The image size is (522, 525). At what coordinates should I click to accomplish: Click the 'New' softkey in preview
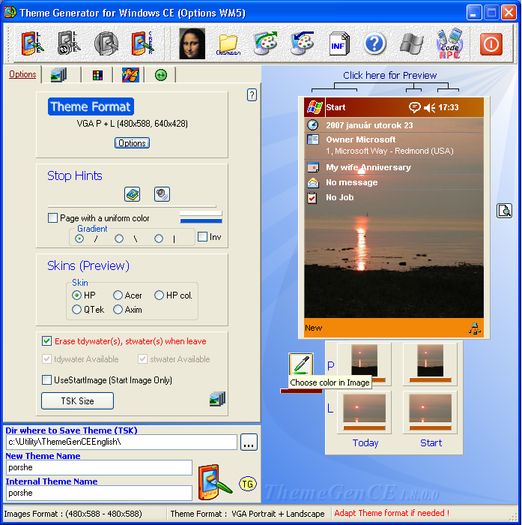(313, 328)
